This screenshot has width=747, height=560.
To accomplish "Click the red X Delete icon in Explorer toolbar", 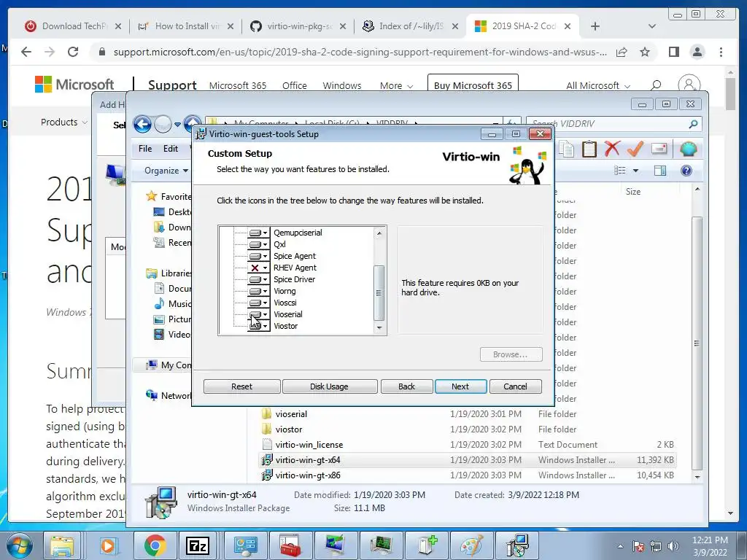I will (x=612, y=149).
